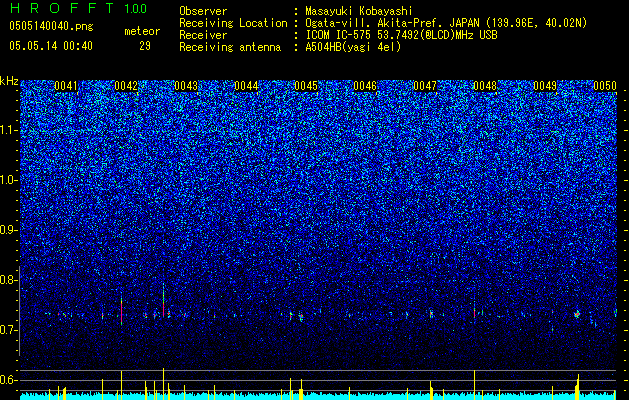Click the meteor count 29

tap(145, 46)
